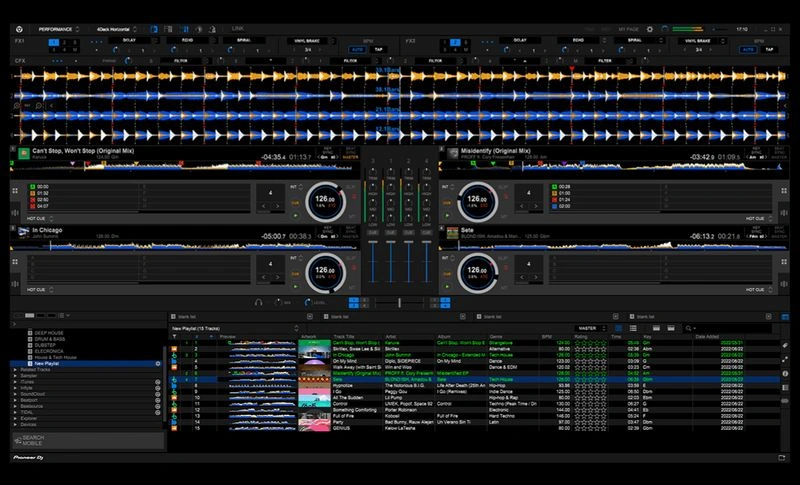Click the DEEP HOUSE playlist icon
Image resolution: width=800 pixels, height=485 pixels.
point(30,333)
